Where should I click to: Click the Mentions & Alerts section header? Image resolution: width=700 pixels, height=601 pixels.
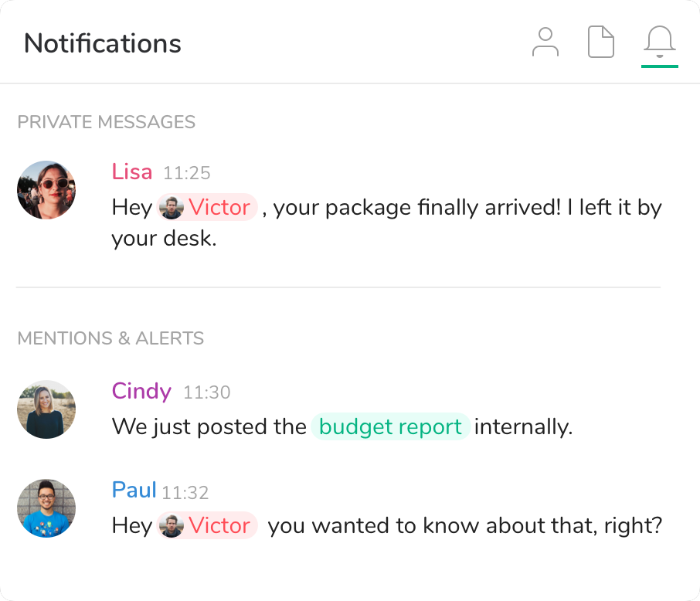[110, 338]
